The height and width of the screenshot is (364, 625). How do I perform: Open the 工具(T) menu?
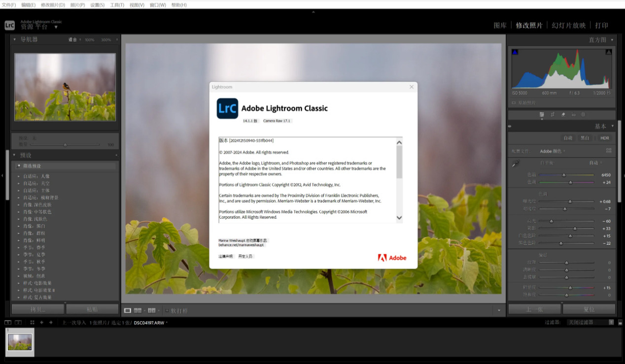click(x=117, y=5)
